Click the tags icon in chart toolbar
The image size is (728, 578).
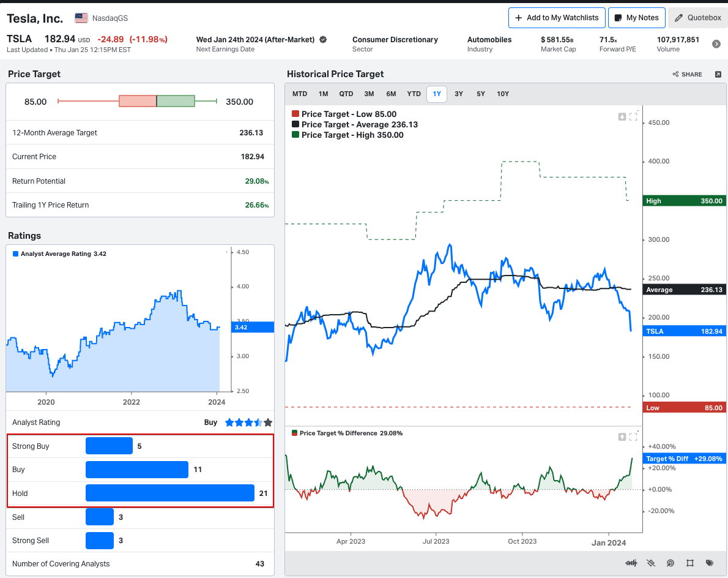click(710, 563)
